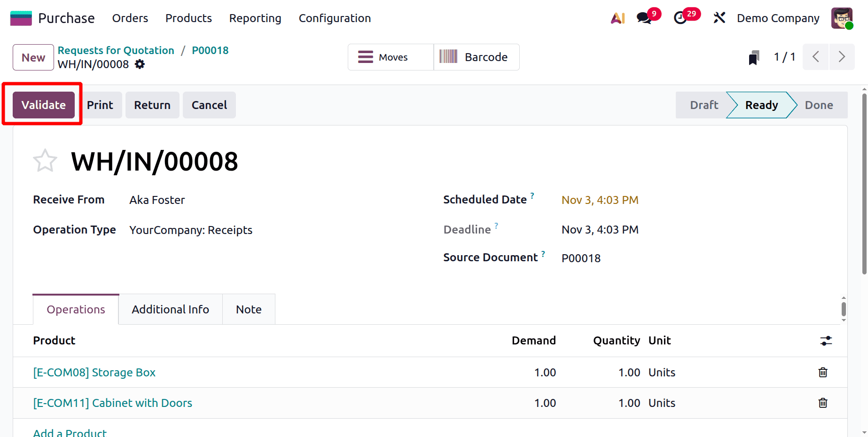
Task: Validate the receipt
Action: coord(43,105)
